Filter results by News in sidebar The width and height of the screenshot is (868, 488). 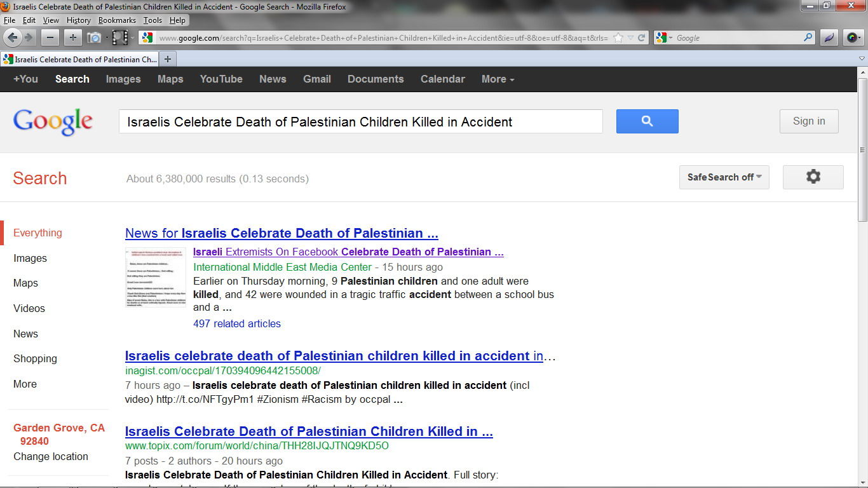point(25,334)
